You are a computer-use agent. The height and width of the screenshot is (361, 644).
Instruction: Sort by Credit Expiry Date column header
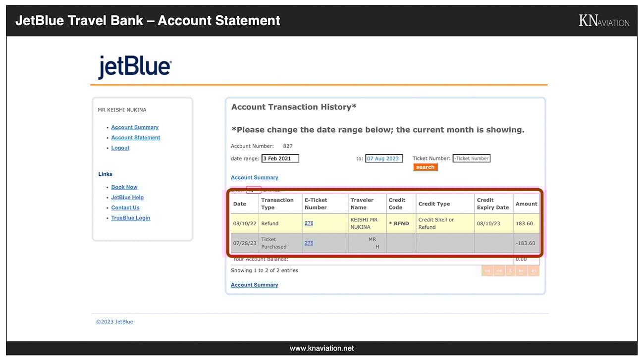point(493,204)
